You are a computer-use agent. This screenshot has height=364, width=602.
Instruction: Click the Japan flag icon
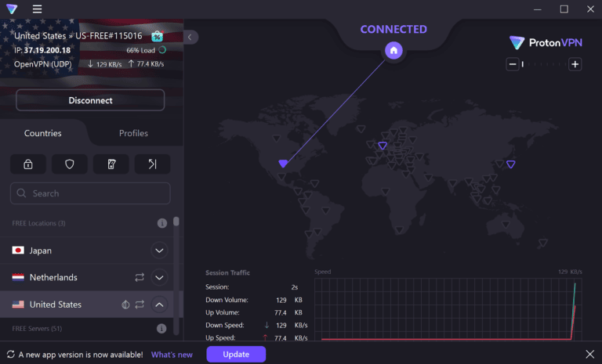(x=18, y=250)
